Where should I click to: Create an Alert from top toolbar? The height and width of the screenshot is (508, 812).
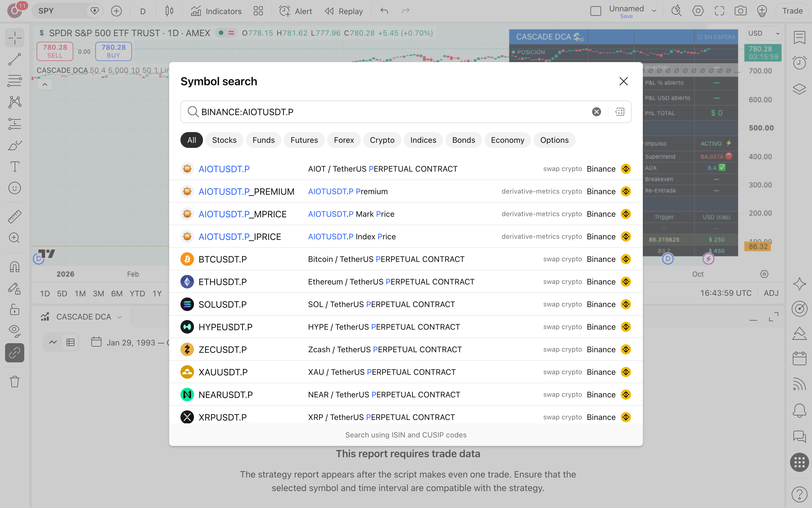295,11
